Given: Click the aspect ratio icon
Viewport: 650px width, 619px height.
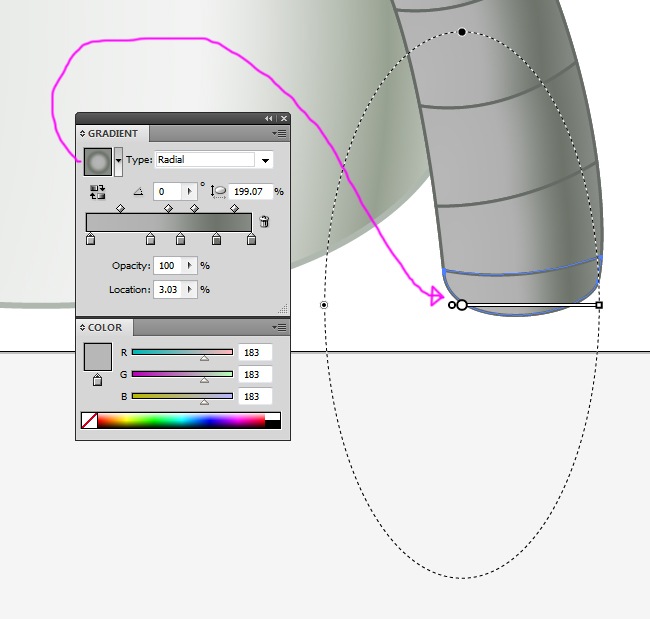Looking at the screenshot, I should (218, 192).
